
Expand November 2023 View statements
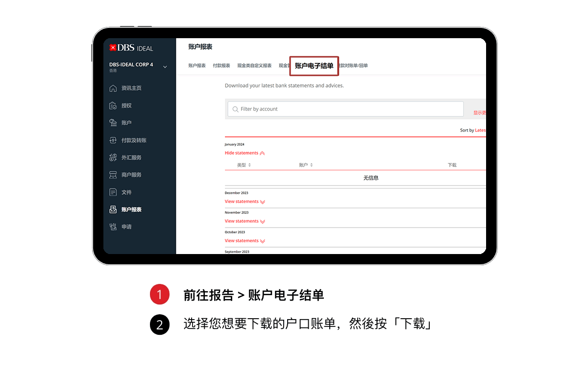245,221
